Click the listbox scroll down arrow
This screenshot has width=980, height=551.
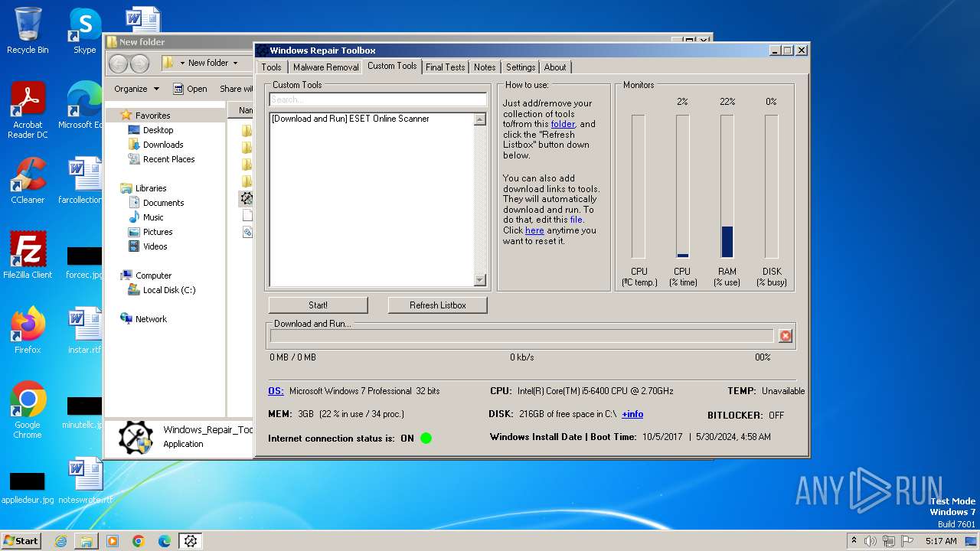click(x=480, y=280)
